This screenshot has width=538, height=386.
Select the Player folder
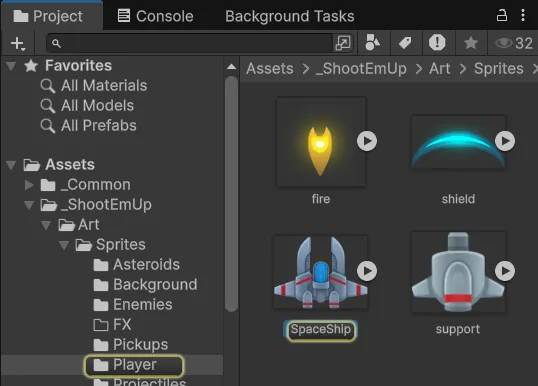[125, 365]
